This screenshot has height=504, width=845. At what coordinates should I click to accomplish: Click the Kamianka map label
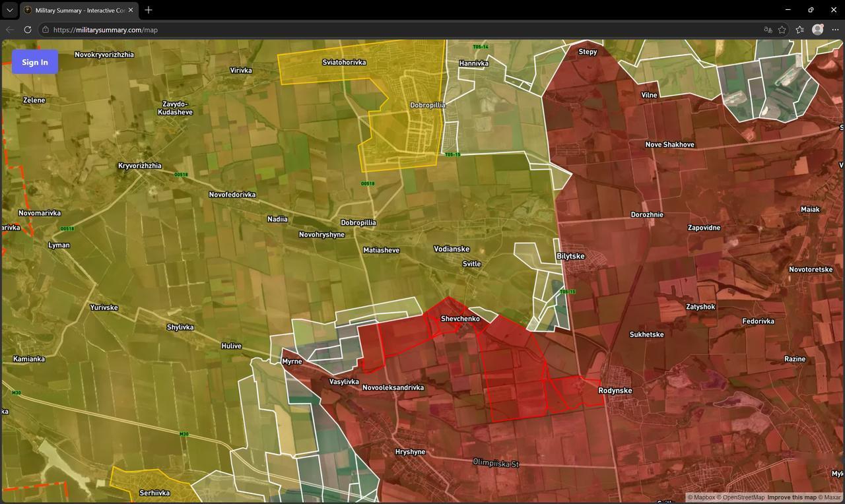coord(29,359)
